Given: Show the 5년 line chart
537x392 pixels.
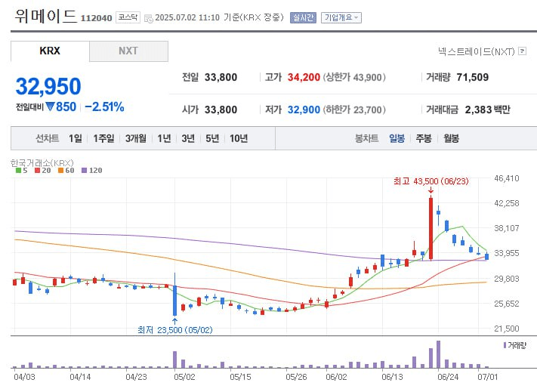Looking at the screenshot, I should (212, 138).
